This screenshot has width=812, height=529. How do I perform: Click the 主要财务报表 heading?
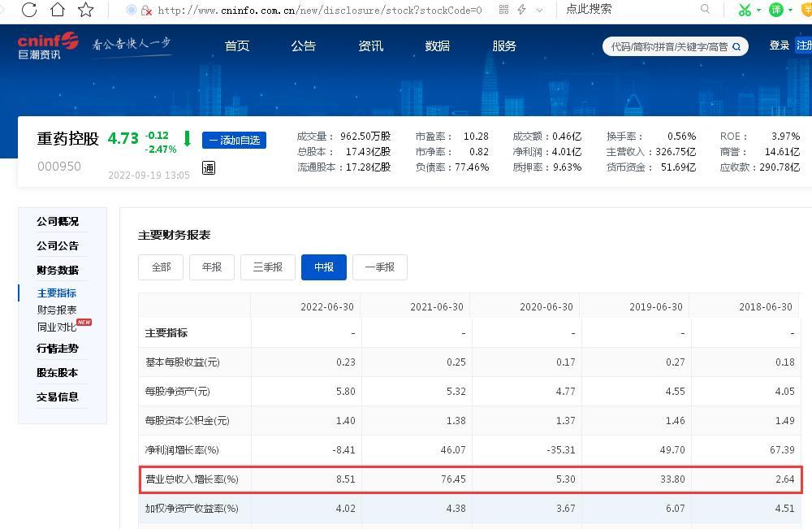click(x=175, y=235)
